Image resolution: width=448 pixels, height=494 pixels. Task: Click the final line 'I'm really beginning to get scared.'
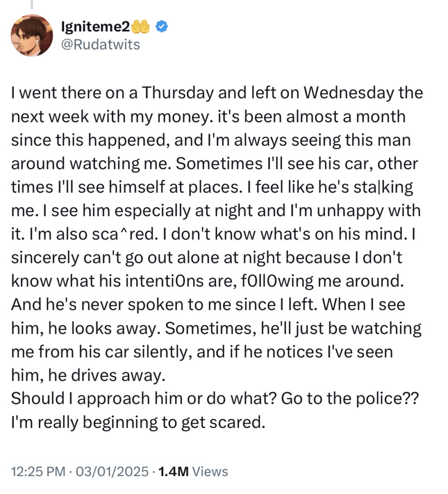[138, 423]
